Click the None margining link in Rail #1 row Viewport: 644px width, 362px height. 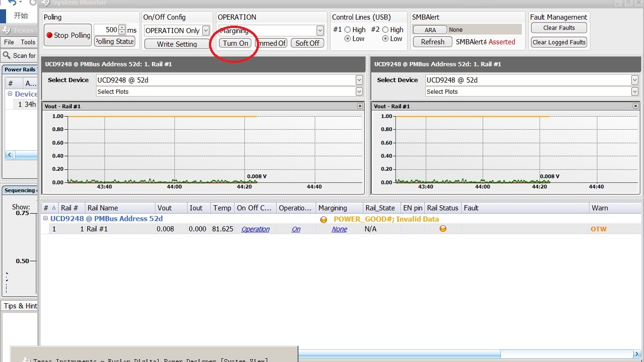[339, 229]
